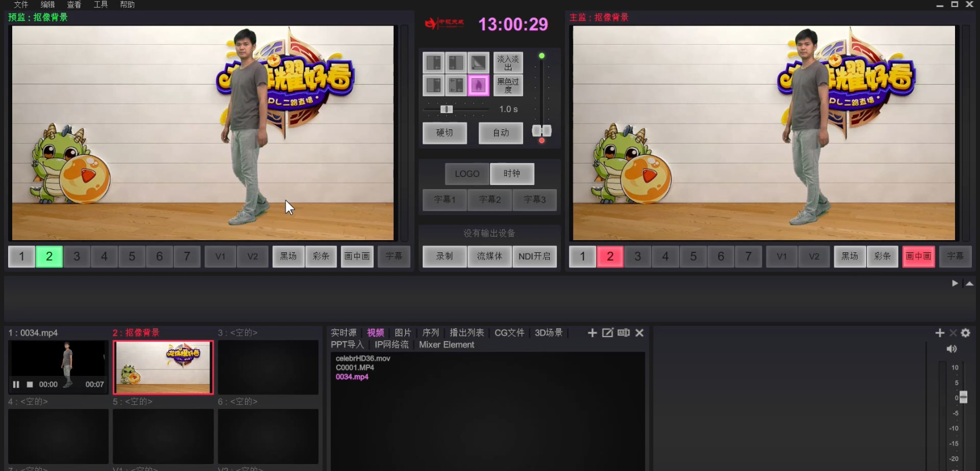Open the 查看 menu

[74, 5]
